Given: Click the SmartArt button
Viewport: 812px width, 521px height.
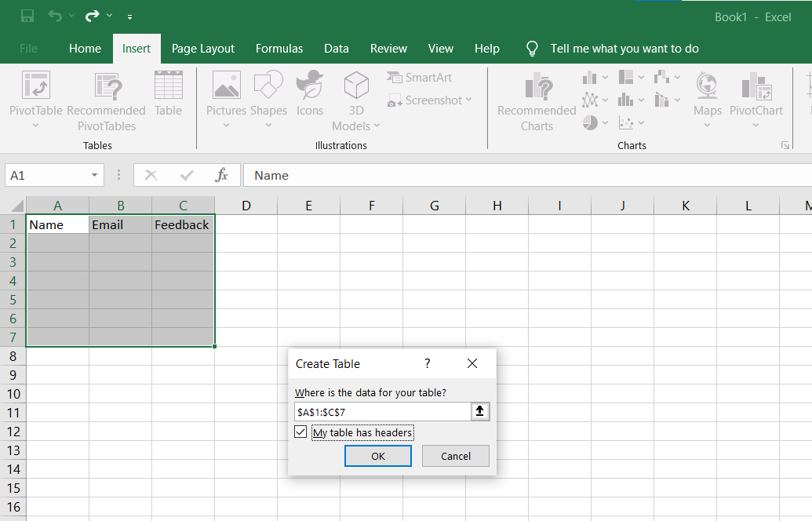Looking at the screenshot, I should click(420, 78).
